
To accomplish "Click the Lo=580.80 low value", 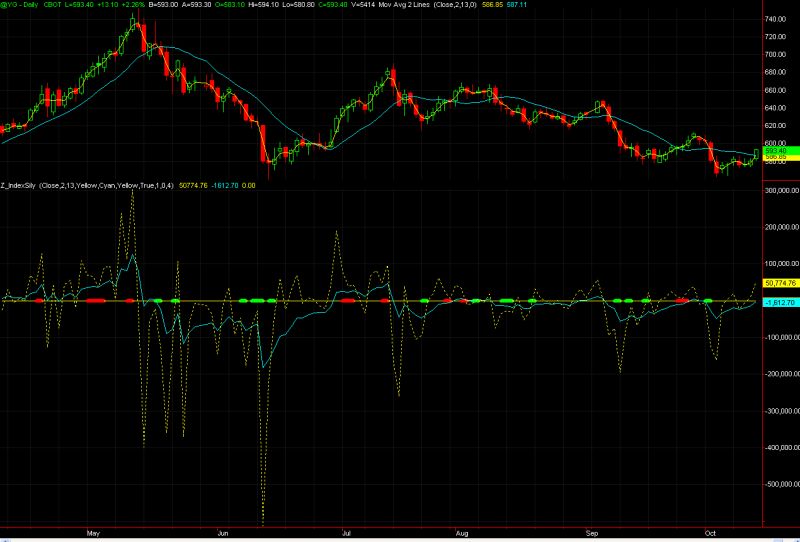I will 298,5.
